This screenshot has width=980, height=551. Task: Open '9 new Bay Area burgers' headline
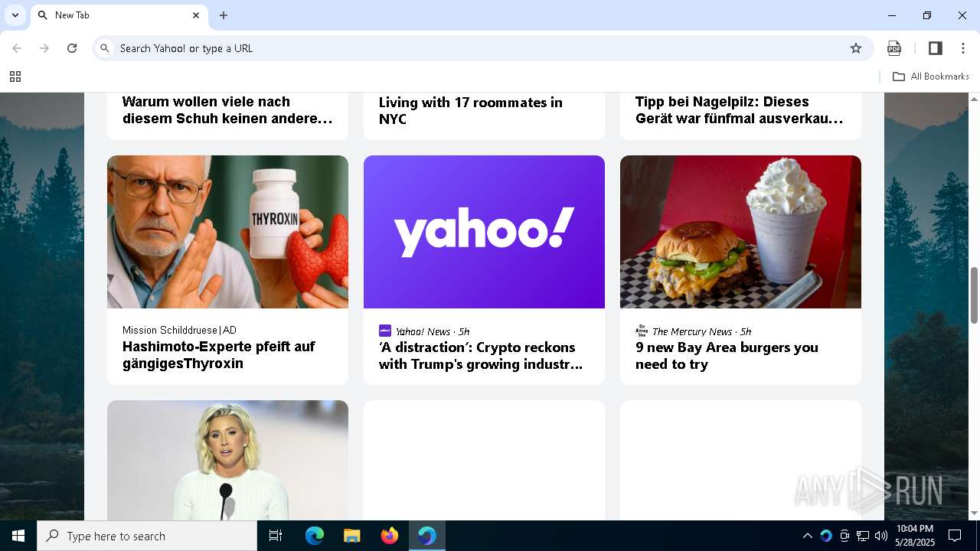coord(727,356)
